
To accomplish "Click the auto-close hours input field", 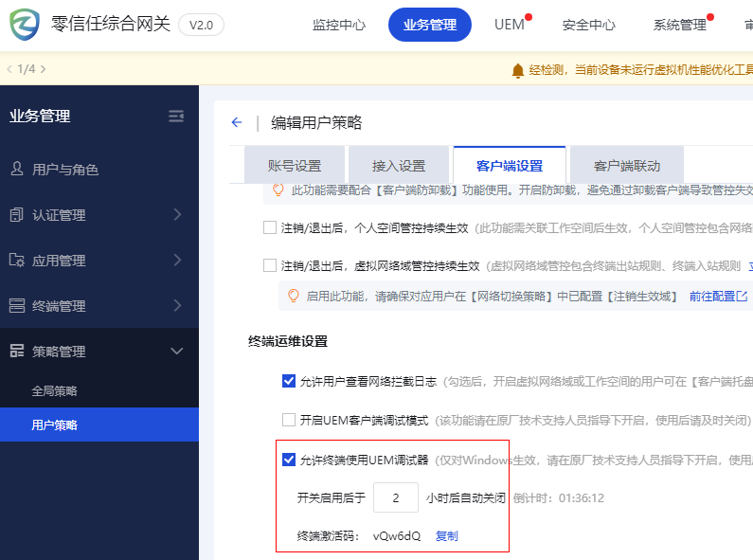I will tap(395, 498).
